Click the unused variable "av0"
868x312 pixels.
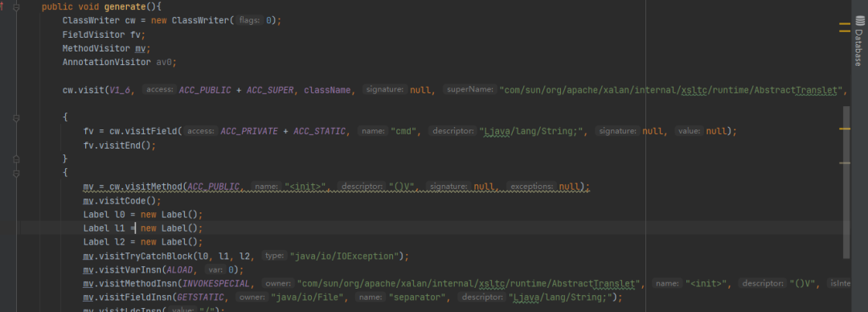164,62
